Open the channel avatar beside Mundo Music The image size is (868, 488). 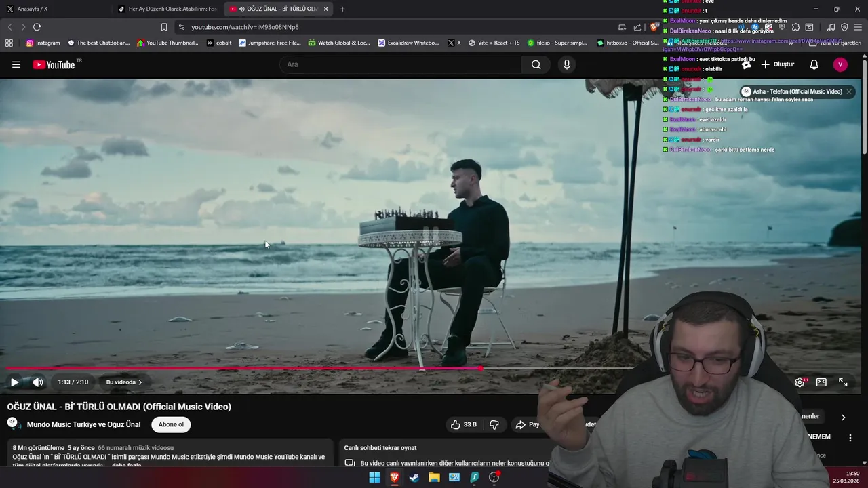click(x=12, y=423)
